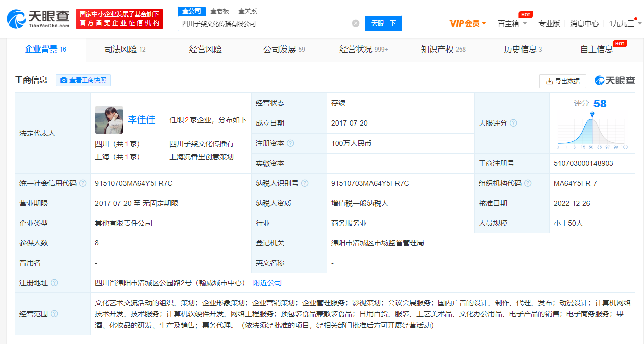
Task: Click the 绵阳市涪城区市场监督管理局 registration authority
Action: pyautogui.click(x=378, y=243)
